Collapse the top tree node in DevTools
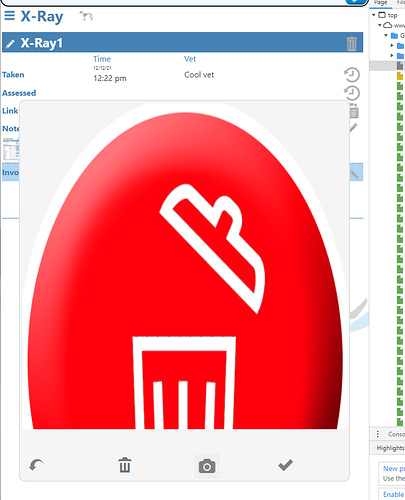 coord(374,15)
